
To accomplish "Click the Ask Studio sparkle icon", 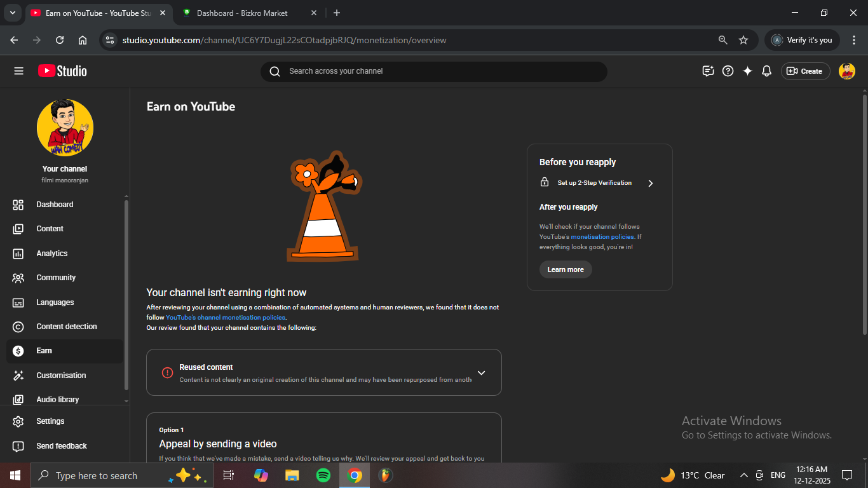I will click(x=747, y=71).
